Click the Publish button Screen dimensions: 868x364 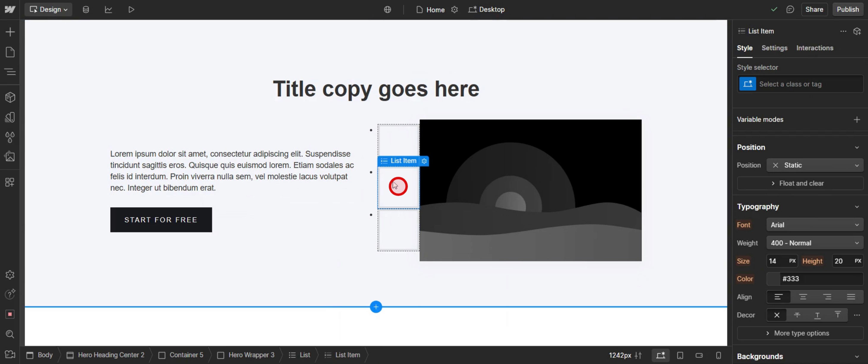[x=848, y=10]
